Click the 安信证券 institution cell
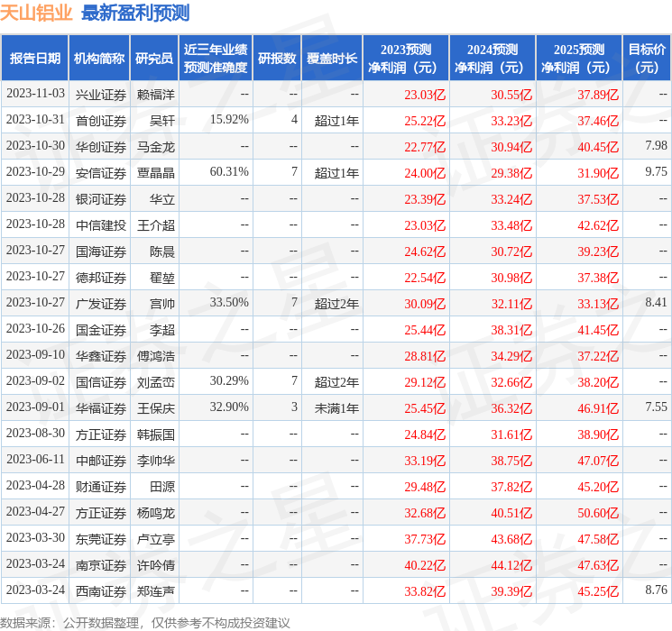Image resolution: width=672 pixels, height=631 pixels. tap(101, 173)
